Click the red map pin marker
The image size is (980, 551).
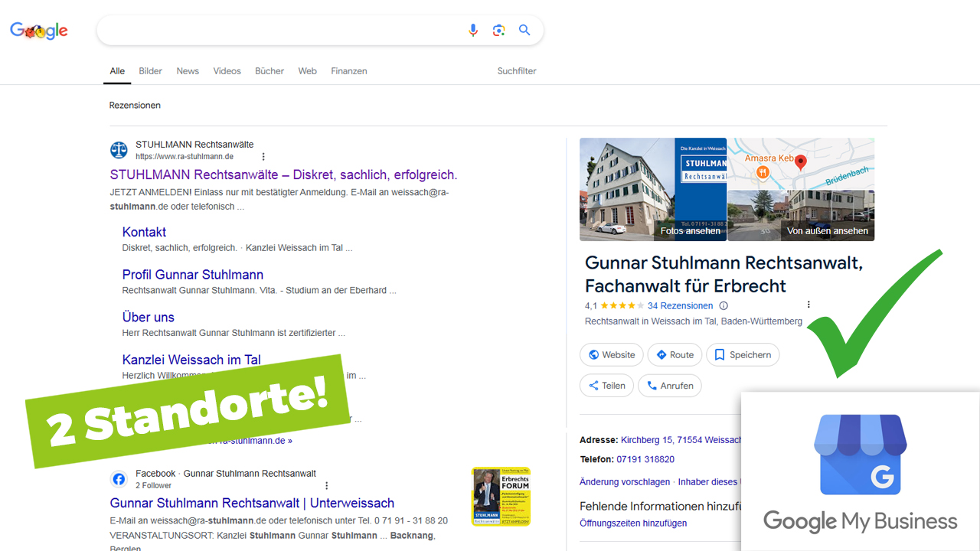point(800,162)
